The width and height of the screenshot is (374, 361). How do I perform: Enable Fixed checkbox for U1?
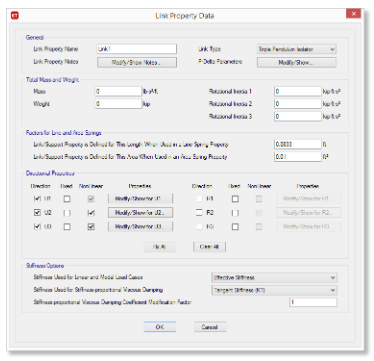pos(67,199)
